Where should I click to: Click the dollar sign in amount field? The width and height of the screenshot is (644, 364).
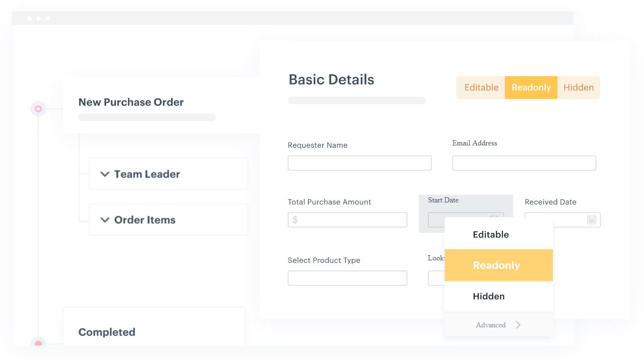pyautogui.click(x=295, y=220)
